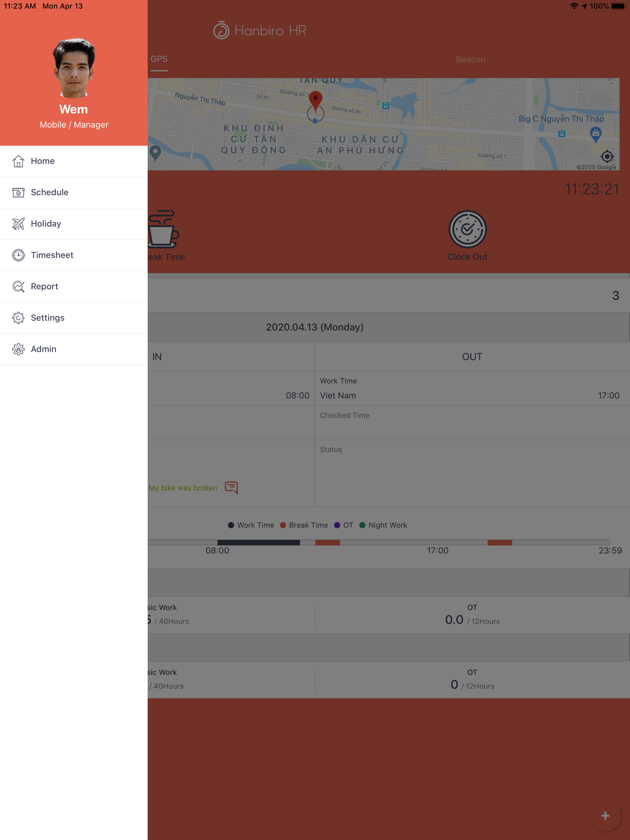This screenshot has width=630, height=840.
Task: Tap the floating plus add button
Action: point(606,816)
